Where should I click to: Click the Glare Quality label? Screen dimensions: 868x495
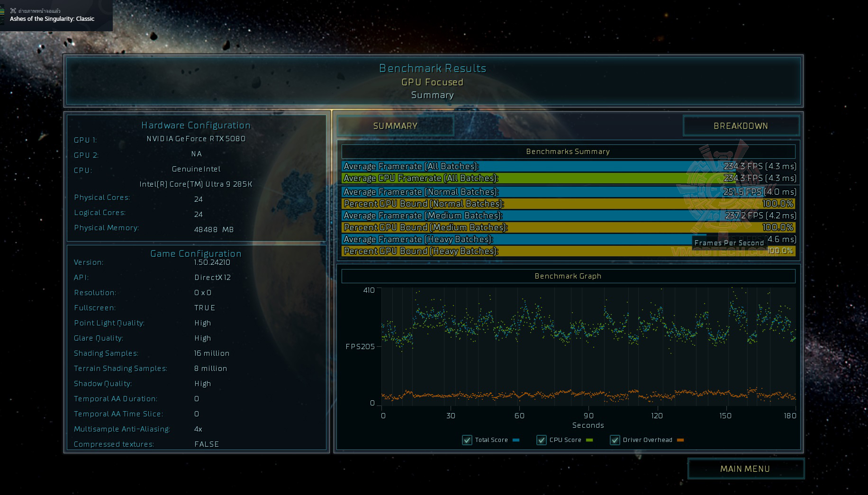[x=99, y=338]
